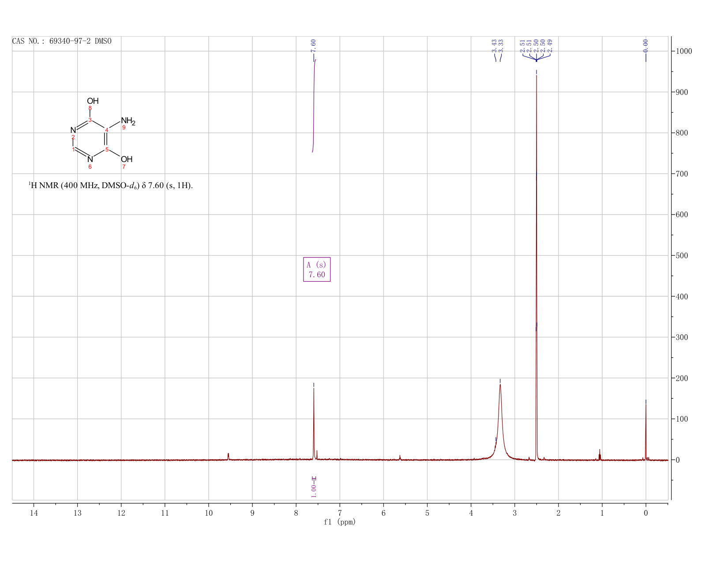Click the f1 (ppm) axis label
Image resolution: width=728 pixels, height=563 pixels.
(339, 522)
